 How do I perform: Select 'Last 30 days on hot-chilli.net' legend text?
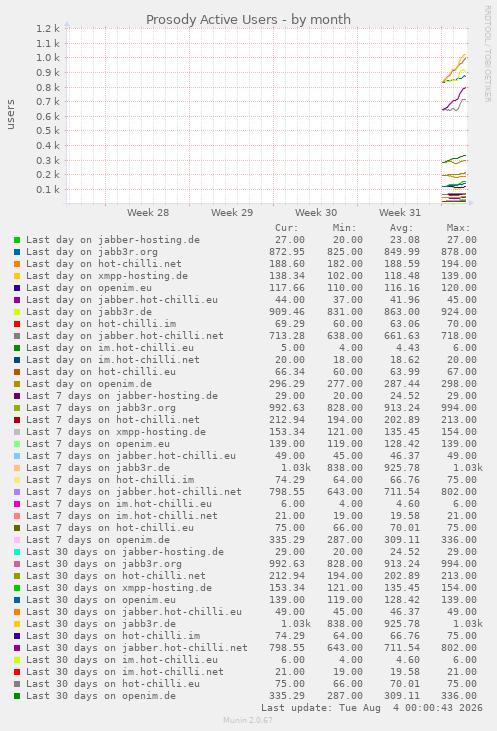tap(116, 576)
